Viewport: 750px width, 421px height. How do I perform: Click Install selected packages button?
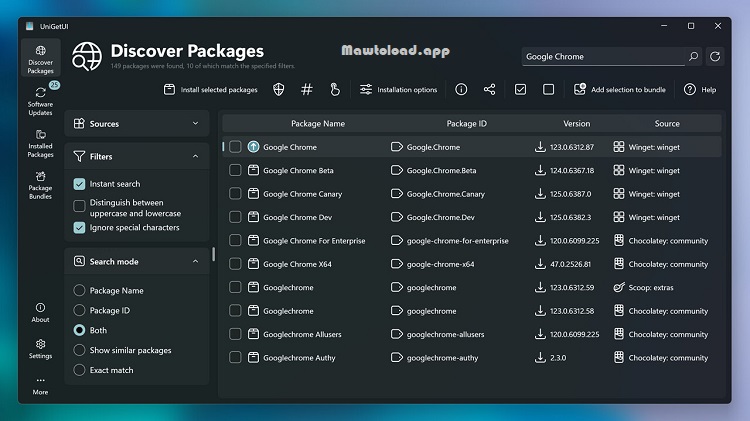210,89
